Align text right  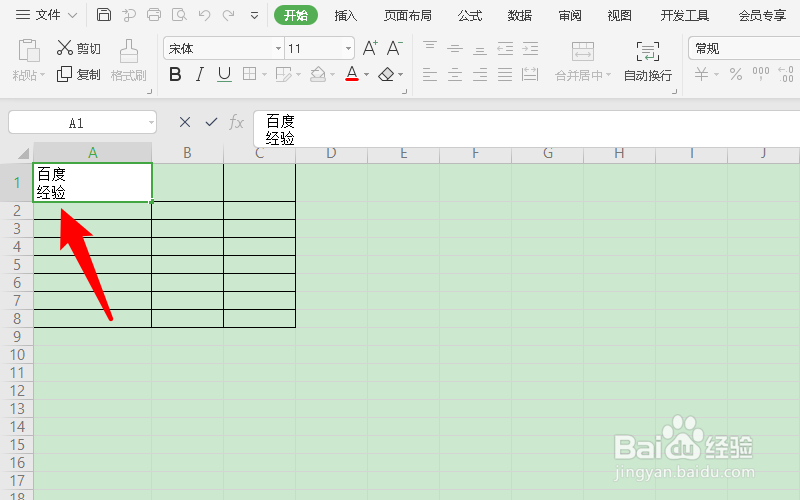coord(480,74)
